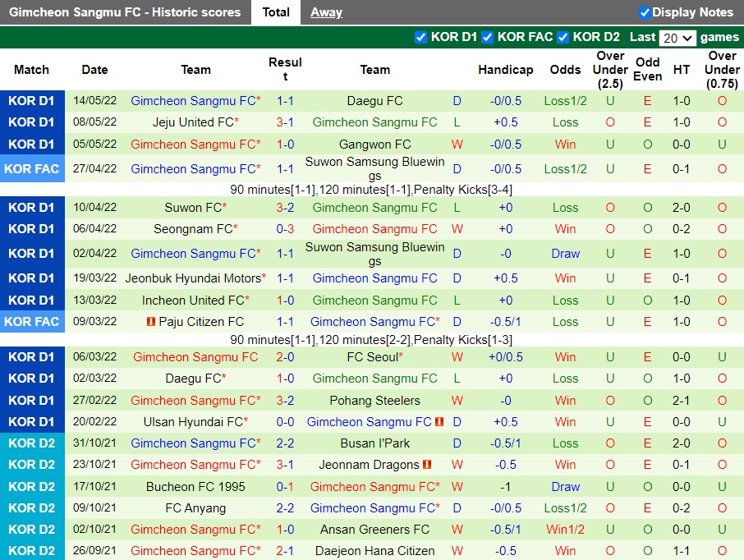Click the Over Under (2.5) column header

click(x=610, y=70)
